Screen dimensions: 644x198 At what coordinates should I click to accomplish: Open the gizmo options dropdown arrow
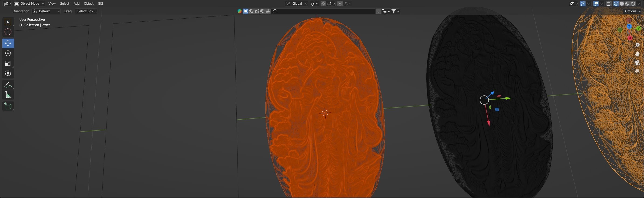pos(589,3)
